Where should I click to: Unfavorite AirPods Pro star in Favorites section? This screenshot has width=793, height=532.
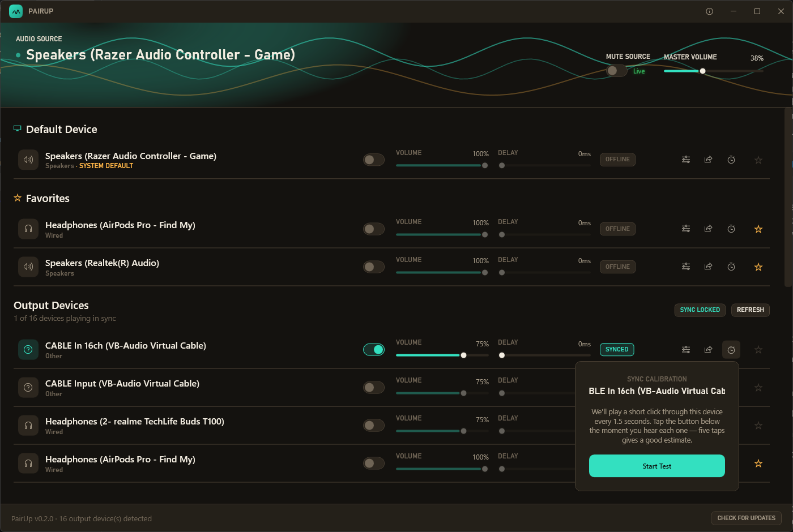coord(758,229)
